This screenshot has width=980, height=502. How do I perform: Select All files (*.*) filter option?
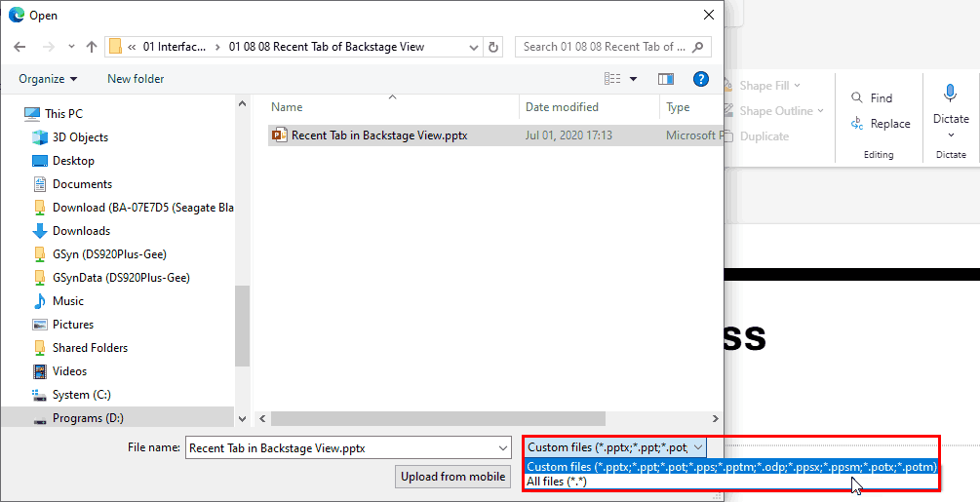coord(558,482)
